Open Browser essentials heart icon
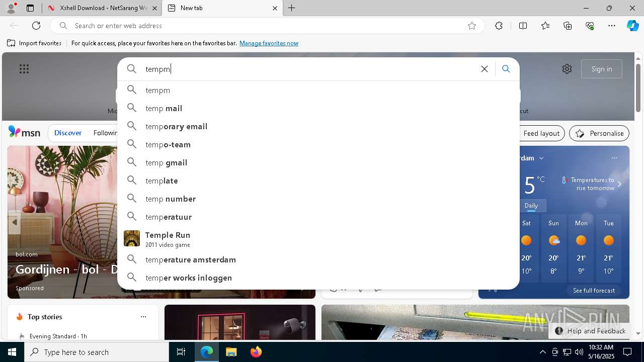This screenshot has height=362, width=644. [x=590, y=26]
